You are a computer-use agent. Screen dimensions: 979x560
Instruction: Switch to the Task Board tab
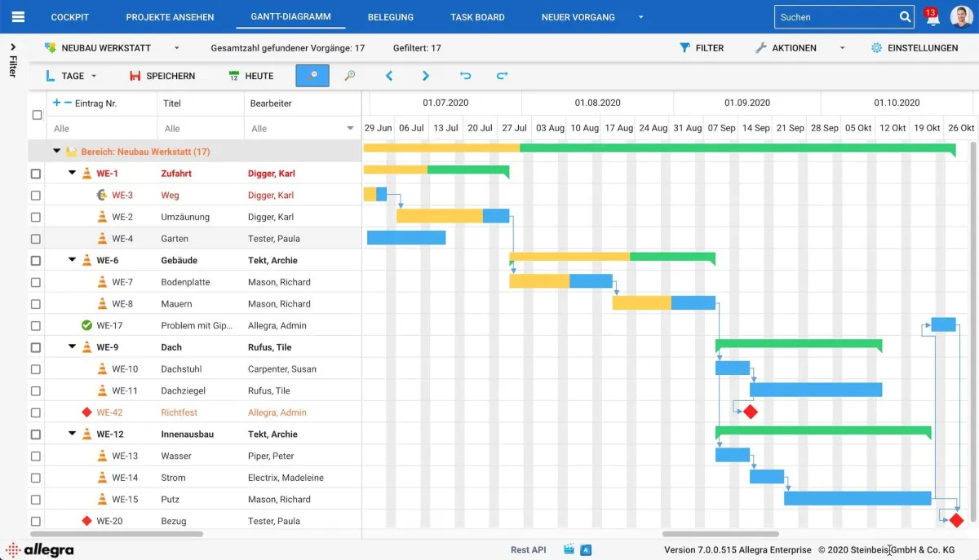click(x=477, y=17)
